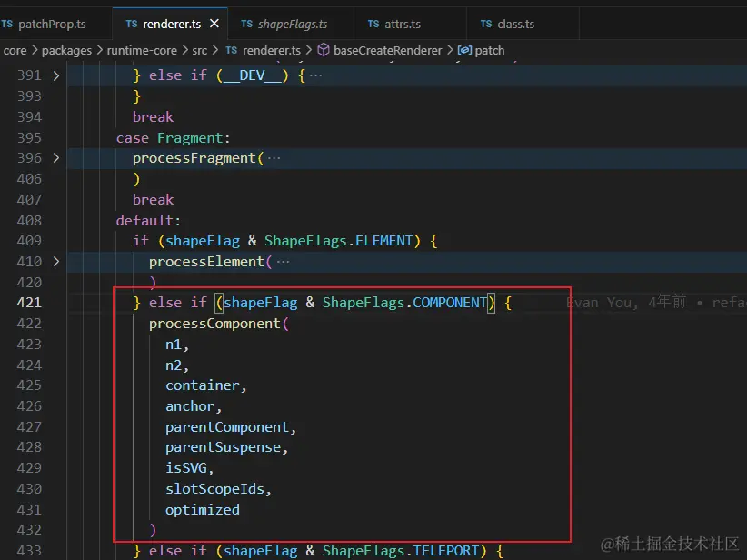747x560 pixels.
Task: Click the anchor argument on line 426
Action: (190, 406)
